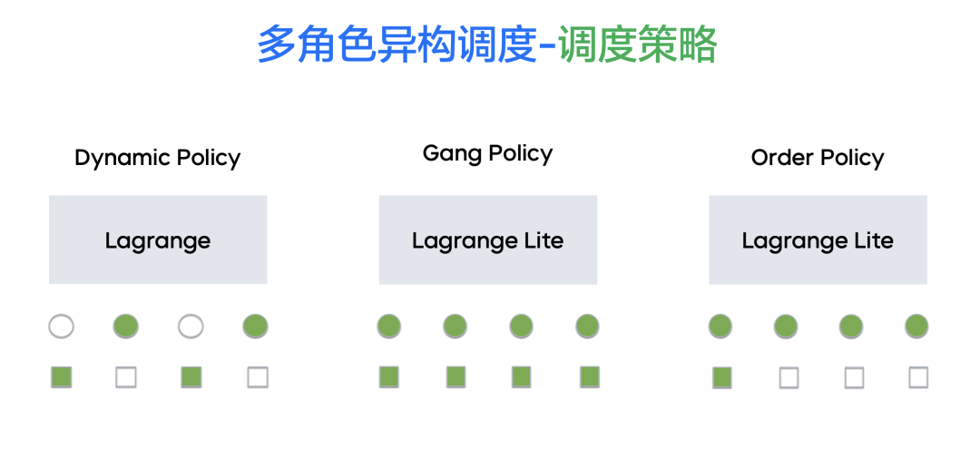Click first empty circle under Dynamic Policy
Screen dimensions: 980x468
tap(61, 327)
